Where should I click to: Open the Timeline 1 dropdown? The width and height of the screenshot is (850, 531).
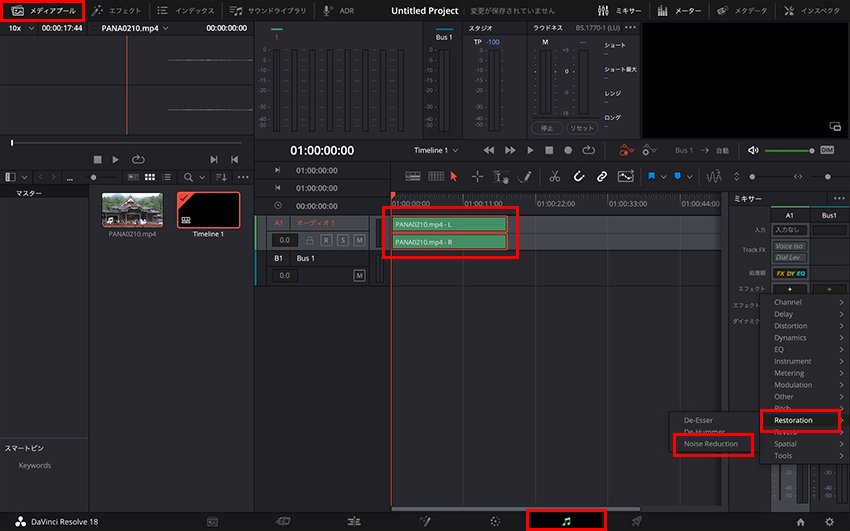pyautogui.click(x=436, y=150)
